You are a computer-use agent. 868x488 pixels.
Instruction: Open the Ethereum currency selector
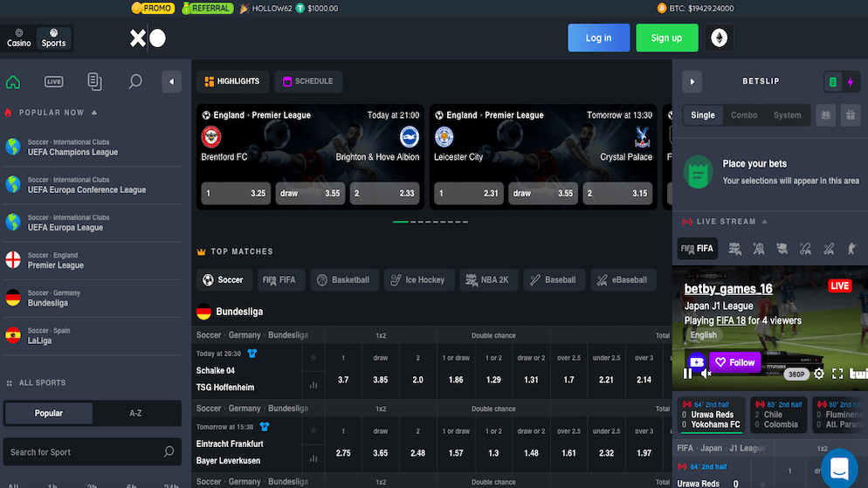pos(719,38)
